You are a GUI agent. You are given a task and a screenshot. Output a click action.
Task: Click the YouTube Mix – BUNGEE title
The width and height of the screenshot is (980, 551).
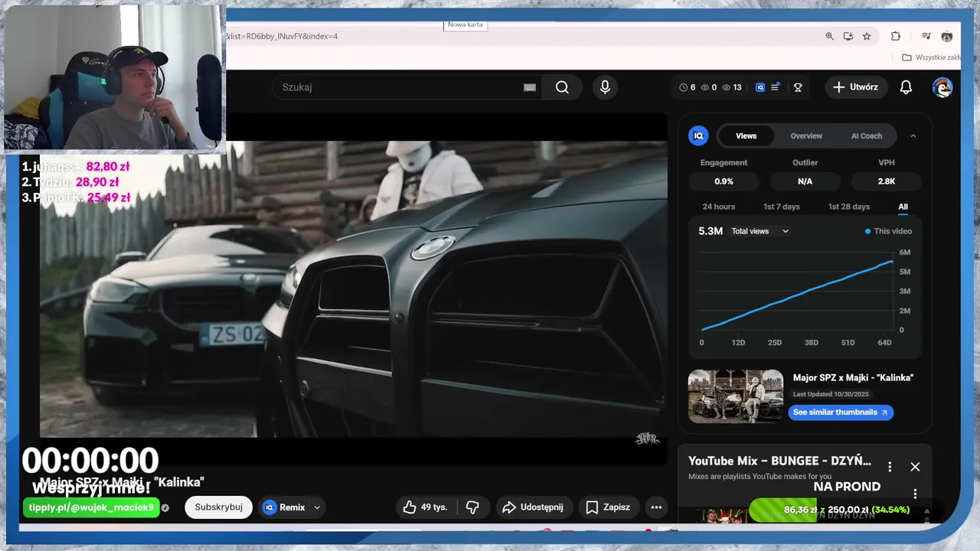779,461
